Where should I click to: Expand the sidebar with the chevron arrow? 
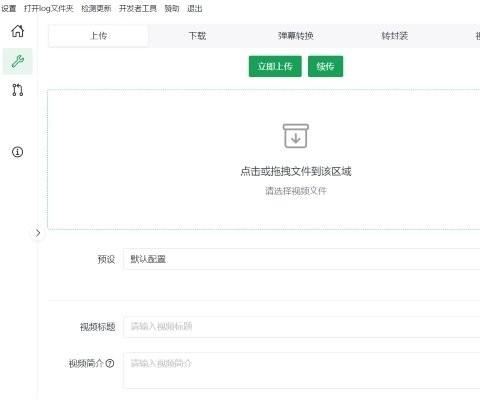point(38,233)
